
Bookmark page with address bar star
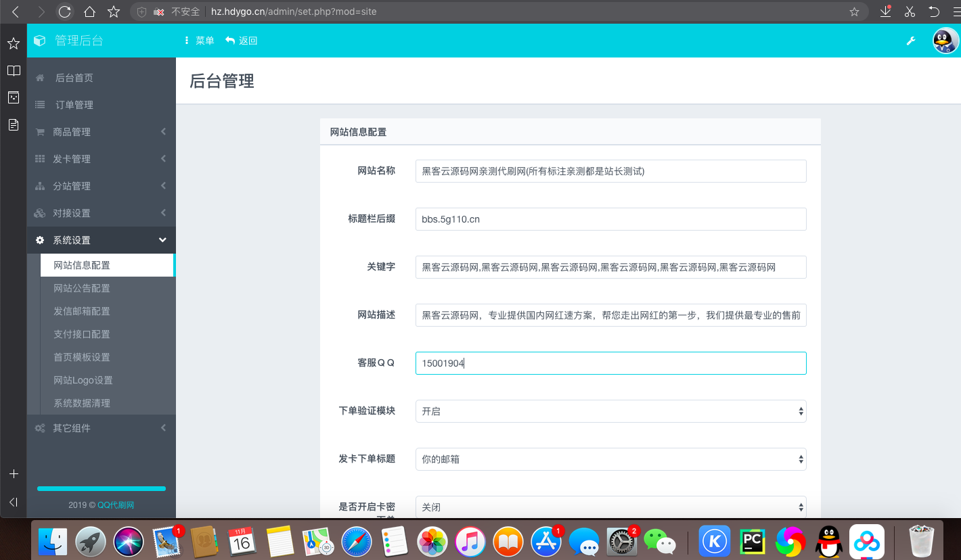point(854,11)
